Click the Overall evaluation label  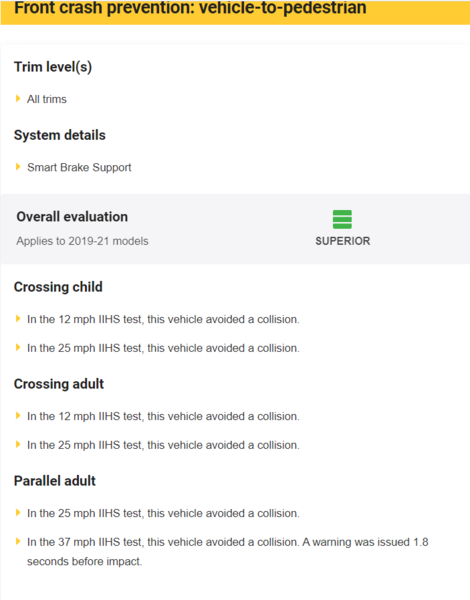(72, 217)
